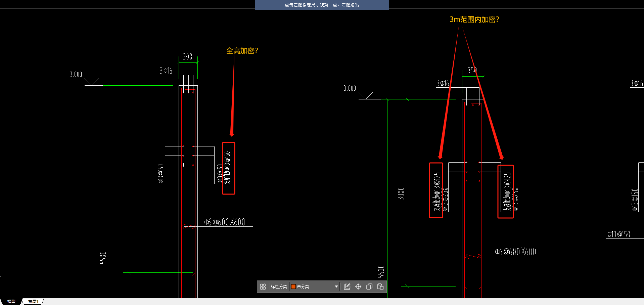Select the 3.000 elevation mark at left
644x305 pixels.
click(76, 74)
